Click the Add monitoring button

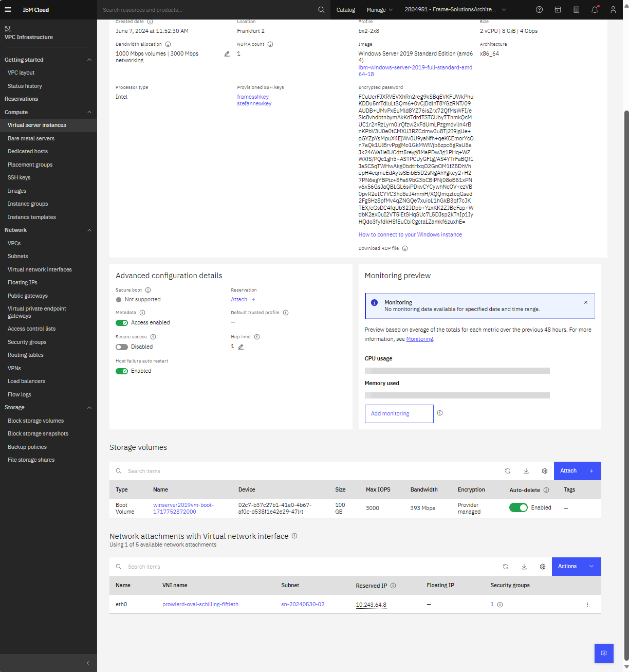pos(399,413)
